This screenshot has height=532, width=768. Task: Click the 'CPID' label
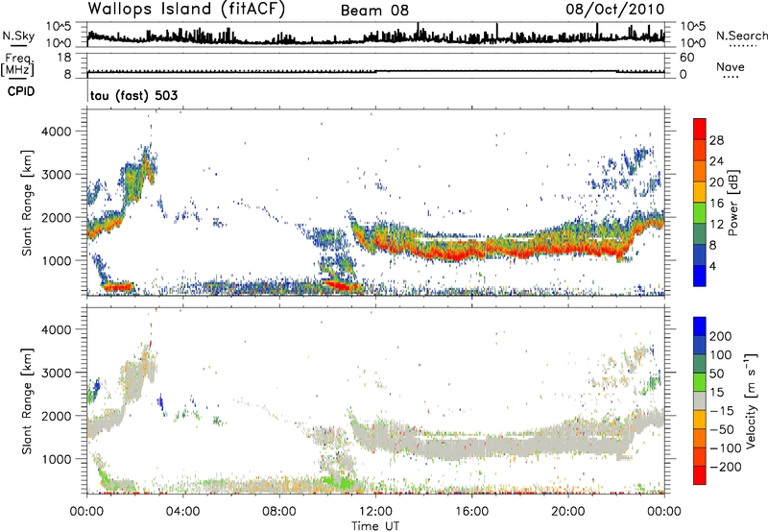(21, 91)
